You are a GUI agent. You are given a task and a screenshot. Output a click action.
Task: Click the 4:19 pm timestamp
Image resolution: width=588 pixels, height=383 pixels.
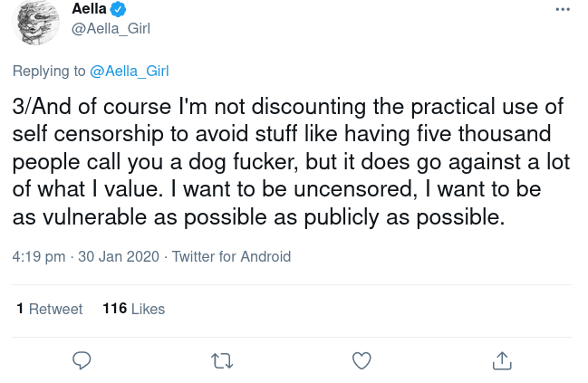(x=39, y=256)
